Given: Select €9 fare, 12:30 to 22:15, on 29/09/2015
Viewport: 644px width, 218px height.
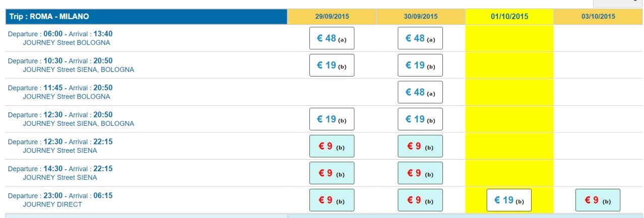Looking at the screenshot, I should 332,147.
